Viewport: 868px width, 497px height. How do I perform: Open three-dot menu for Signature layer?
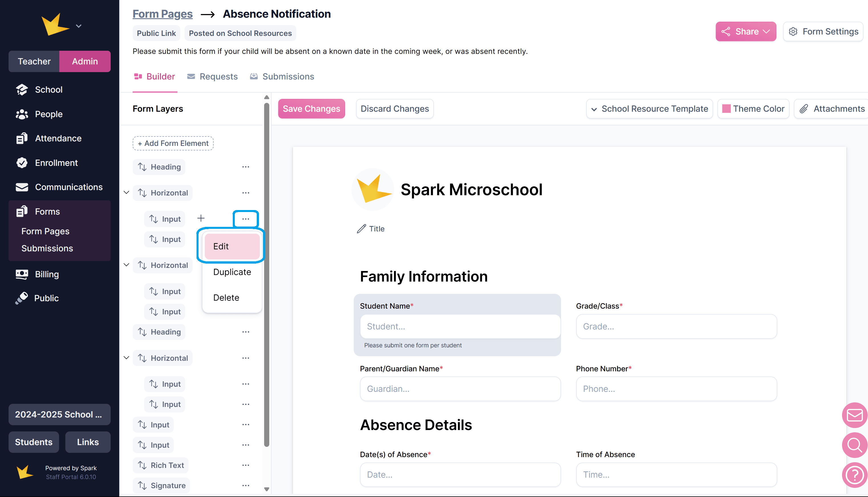tap(246, 485)
